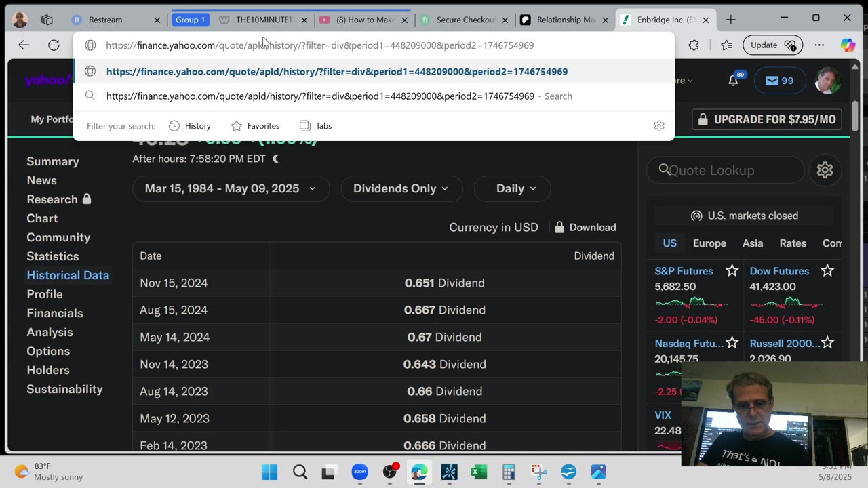Open Calculator from the taskbar

(x=509, y=472)
